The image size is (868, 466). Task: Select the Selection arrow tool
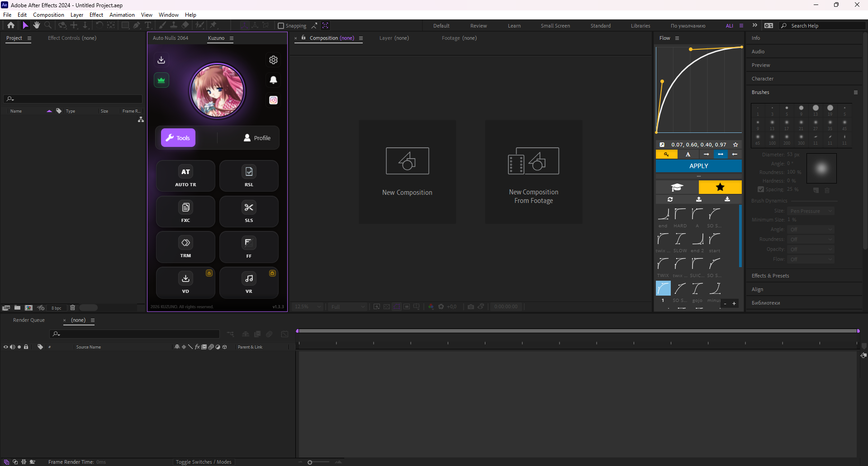pos(25,25)
